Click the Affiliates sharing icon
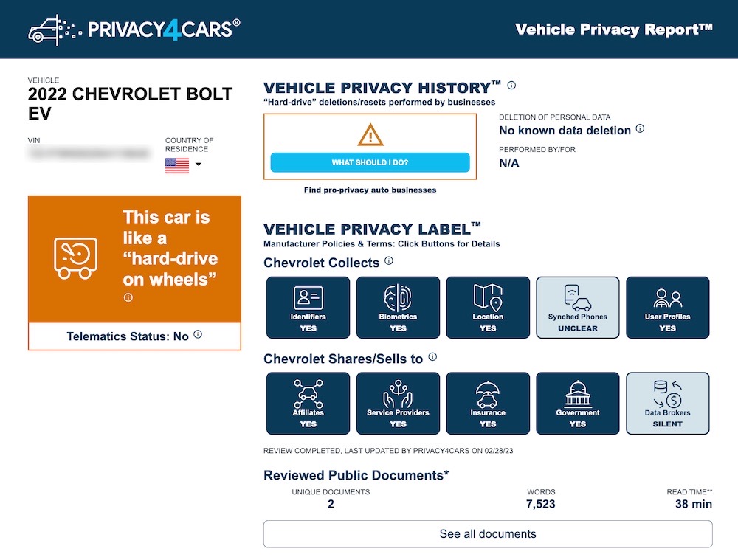738x560 pixels. 308,404
